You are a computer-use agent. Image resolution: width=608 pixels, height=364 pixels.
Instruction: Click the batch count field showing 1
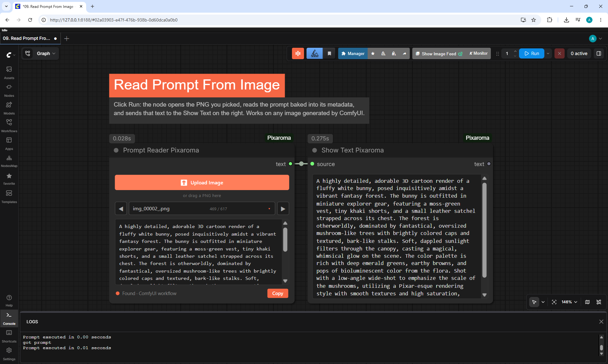[x=507, y=53]
